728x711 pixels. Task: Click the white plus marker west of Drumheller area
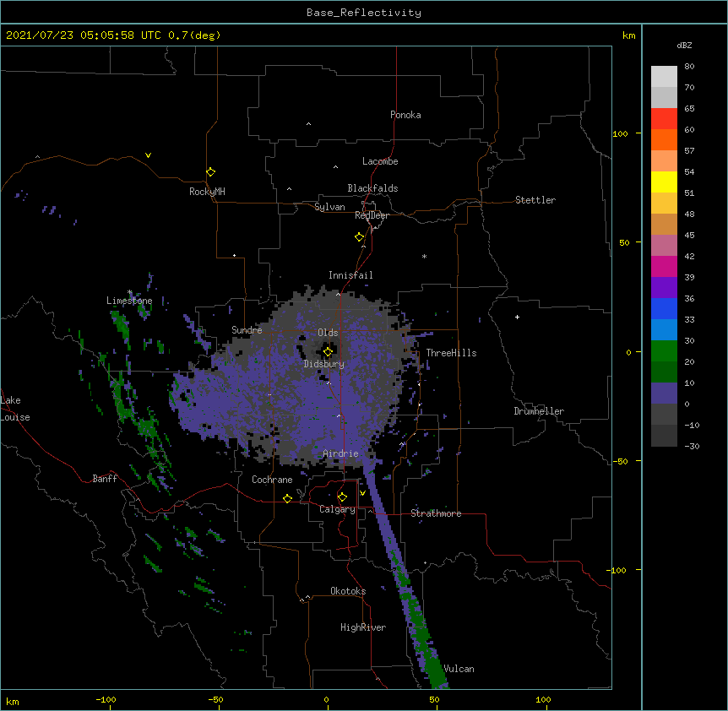[517, 317]
